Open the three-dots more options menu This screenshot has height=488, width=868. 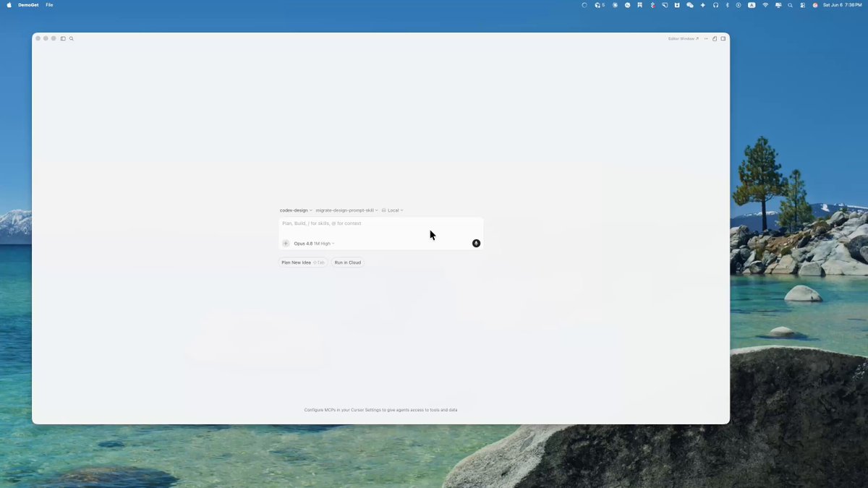click(706, 38)
